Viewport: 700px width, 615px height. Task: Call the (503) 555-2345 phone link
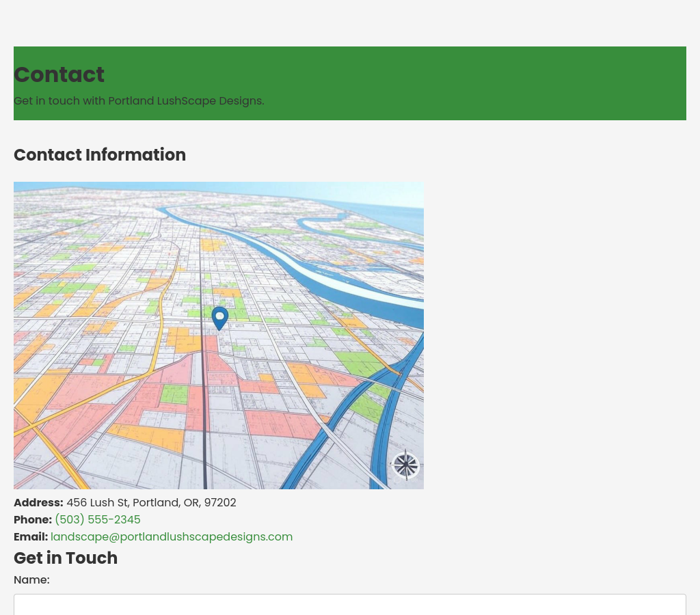(97, 520)
